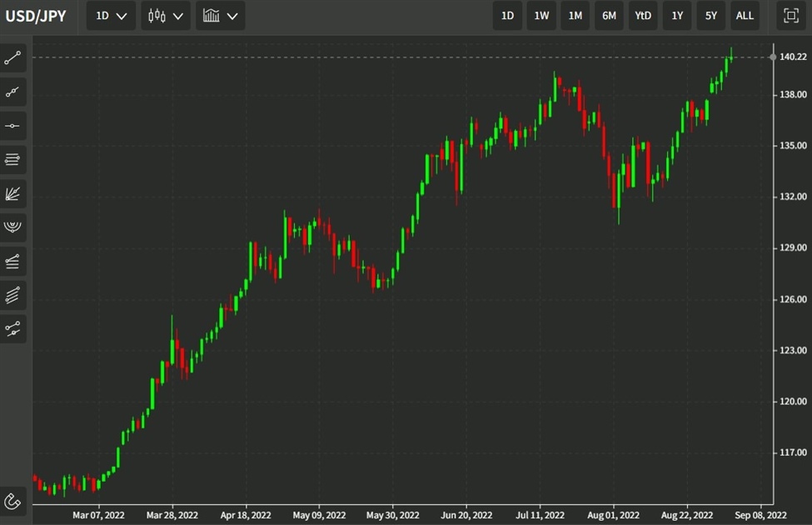Select the Gann fan drawing tool
This screenshot has width=812, height=525.
click(12, 193)
